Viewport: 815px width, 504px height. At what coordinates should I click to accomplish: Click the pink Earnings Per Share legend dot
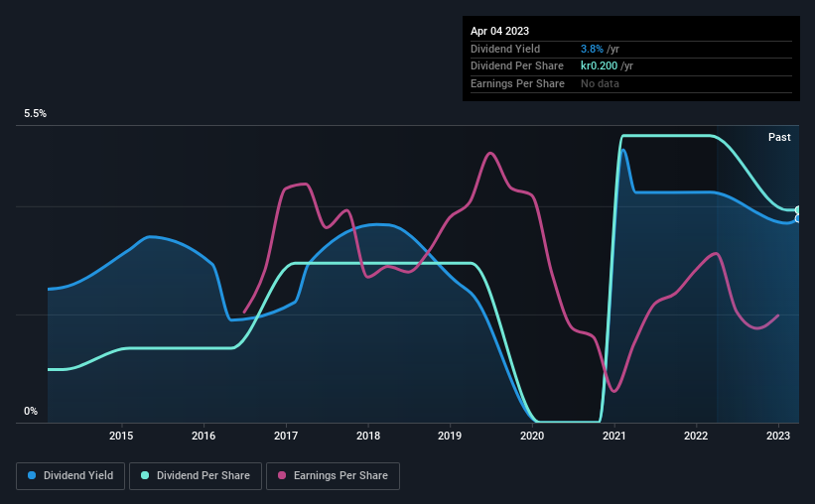(x=282, y=475)
